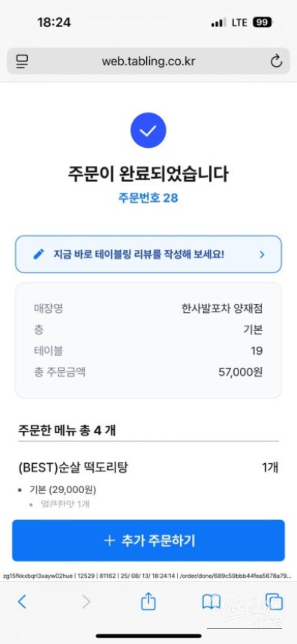Tap the 매장명 한사발포차 양재점 row

[x=148, y=308]
